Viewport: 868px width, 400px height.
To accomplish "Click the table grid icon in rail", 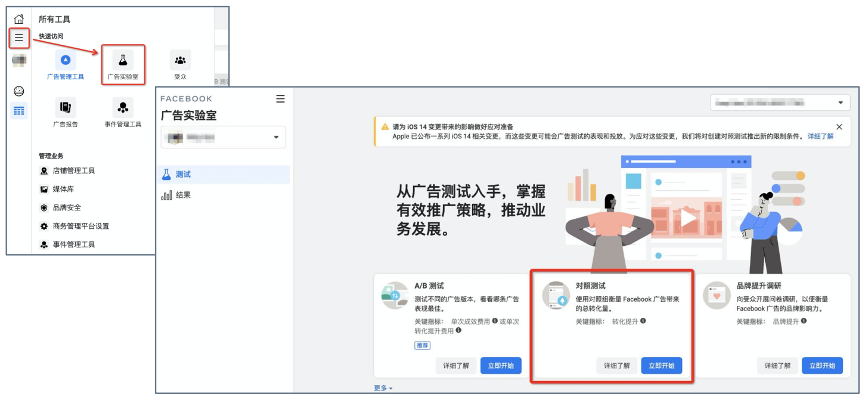I will tap(19, 111).
